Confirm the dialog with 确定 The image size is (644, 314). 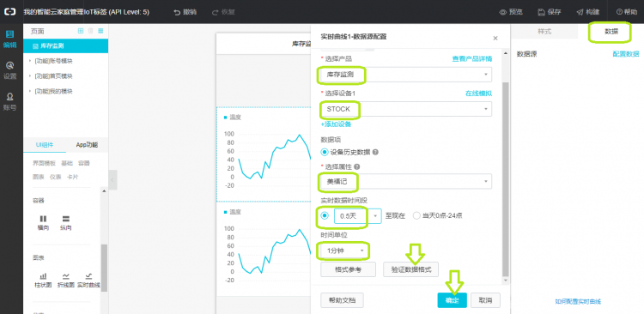point(453,300)
